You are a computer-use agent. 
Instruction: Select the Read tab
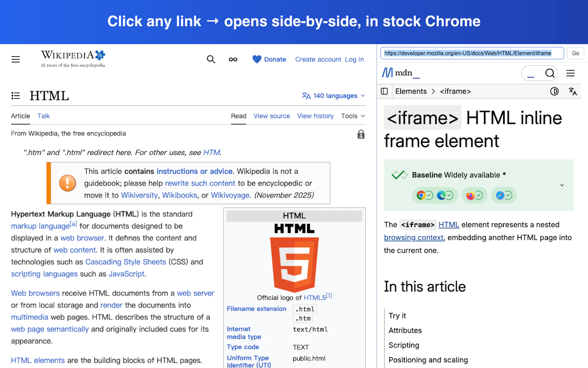pyautogui.click(x=239, y=116)
